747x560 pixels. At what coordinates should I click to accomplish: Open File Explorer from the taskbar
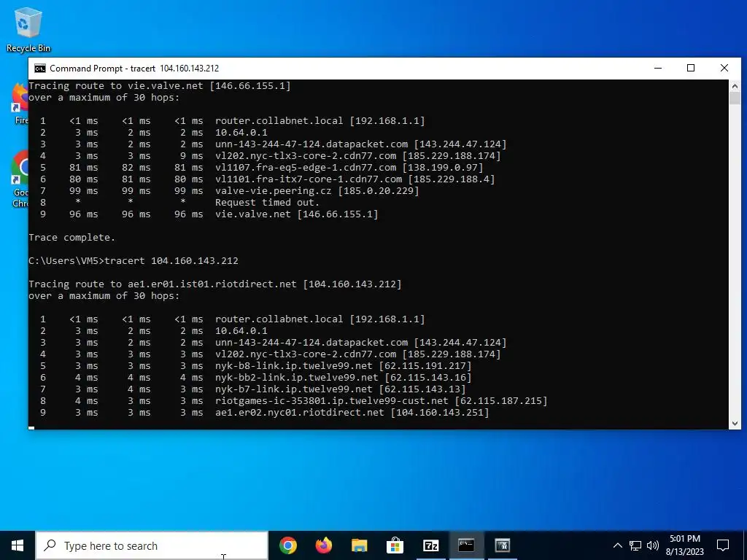pyautogui.click(x=359, y=545)
